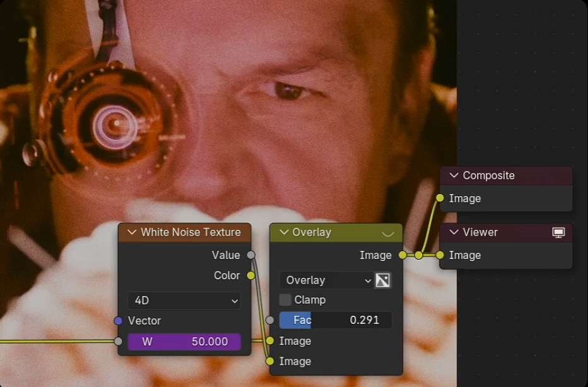588x387 pixels.
Task: Select the Viewer node title
Action: point(480,233)
